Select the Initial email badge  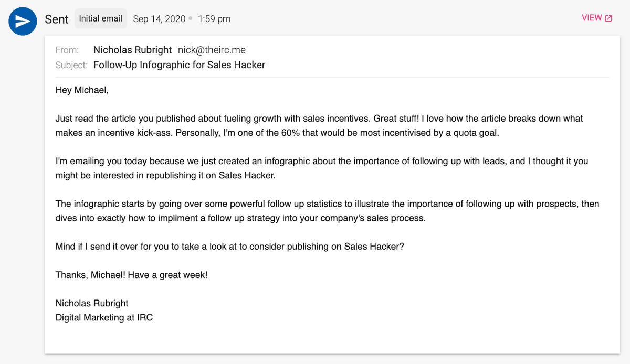(x=101, y=18)
